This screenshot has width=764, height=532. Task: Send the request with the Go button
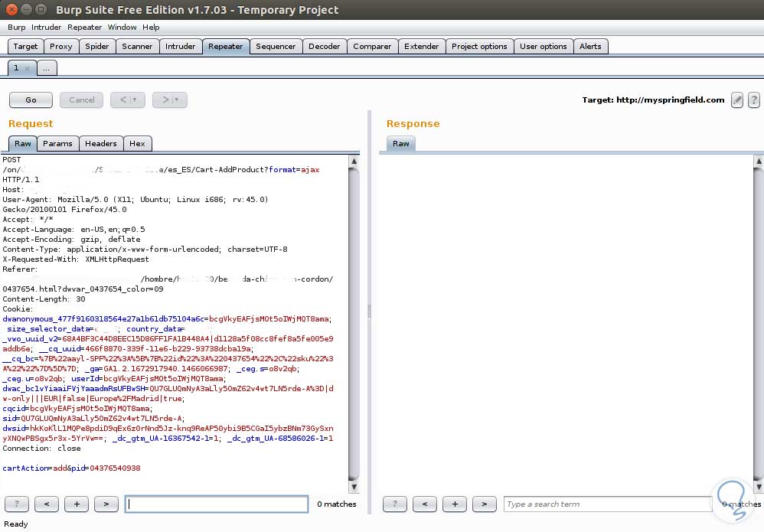[31, 100]
